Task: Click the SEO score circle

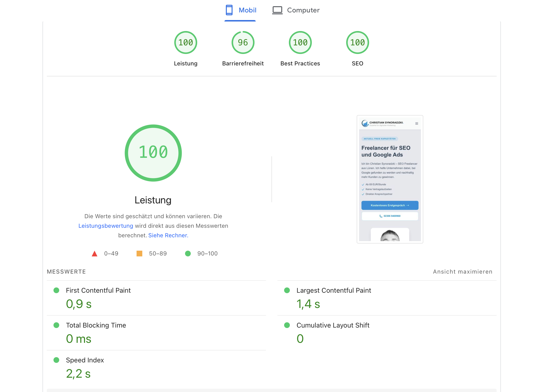Action: click(x=357, y=42)
